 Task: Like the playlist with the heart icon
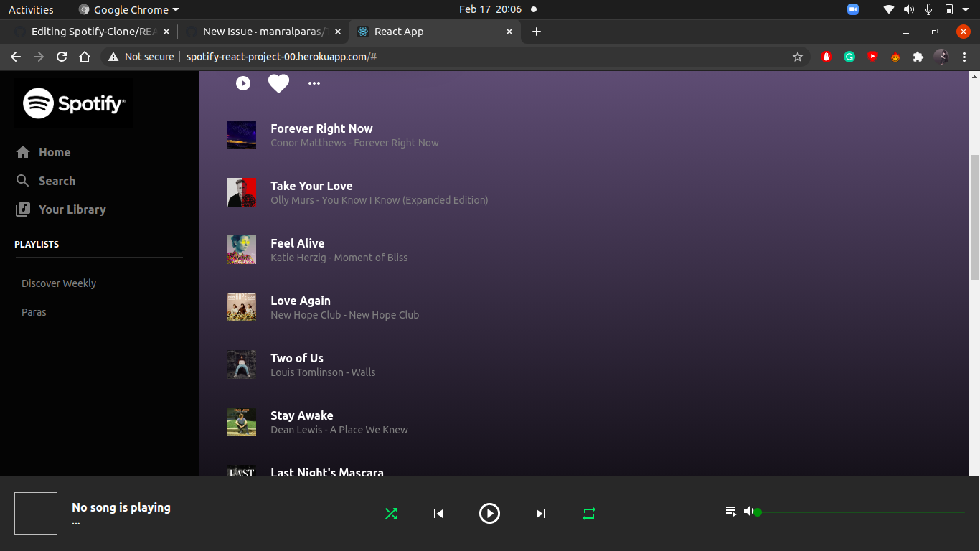[x=278, y=83]
